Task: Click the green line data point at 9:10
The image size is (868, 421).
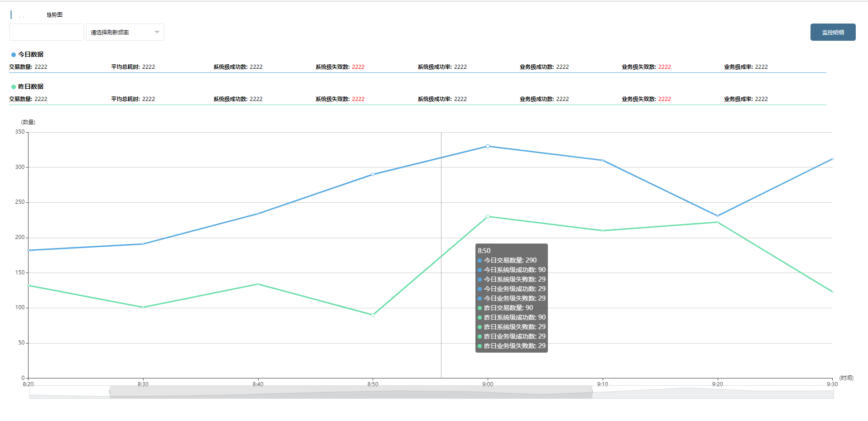Action: [603, 230]
